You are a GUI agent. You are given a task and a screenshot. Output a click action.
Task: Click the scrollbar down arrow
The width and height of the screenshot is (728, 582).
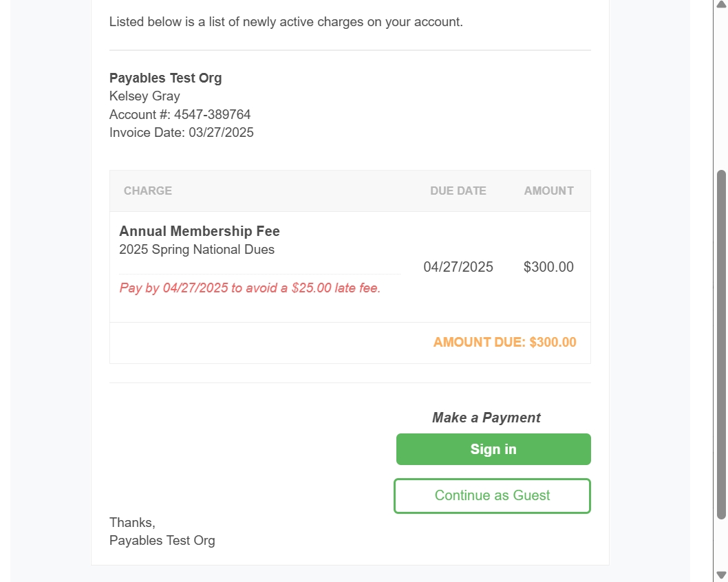[721, 575]
